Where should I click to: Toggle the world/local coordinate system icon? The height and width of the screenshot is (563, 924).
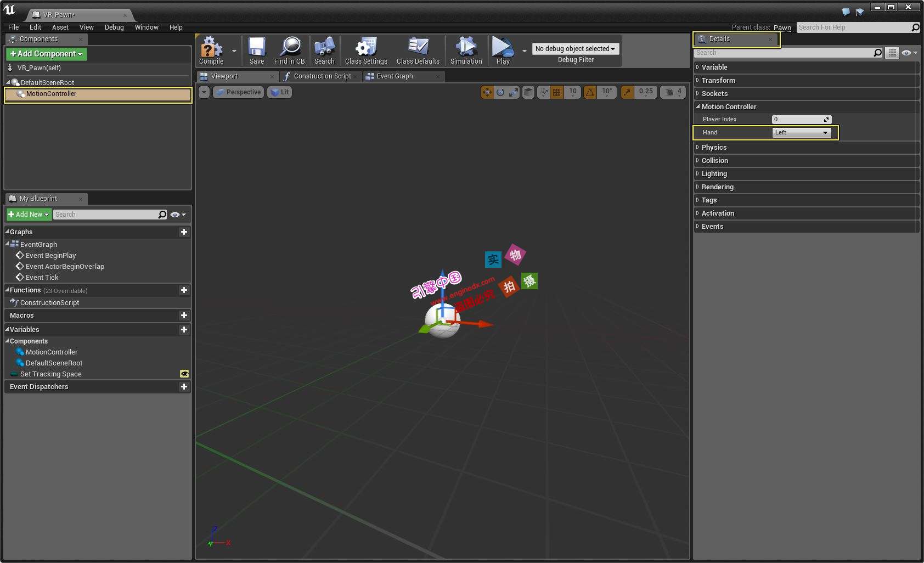click(x=528, y=92)
